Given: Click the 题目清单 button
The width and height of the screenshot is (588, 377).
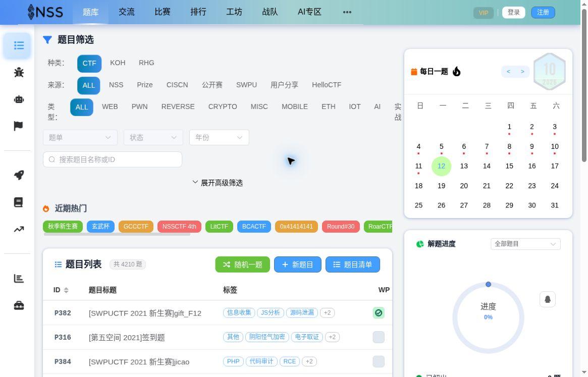Looking at the screenshot, I should pos(352,264).
